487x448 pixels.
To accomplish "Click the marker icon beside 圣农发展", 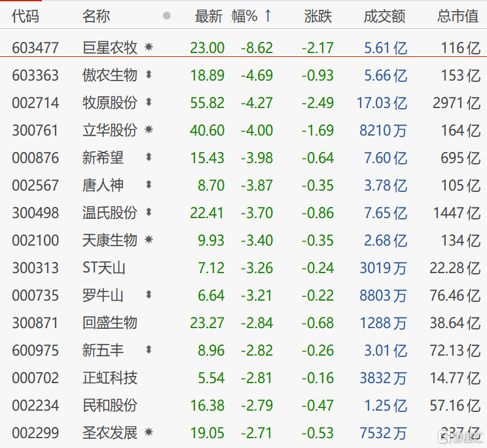I will pos(149,432).
